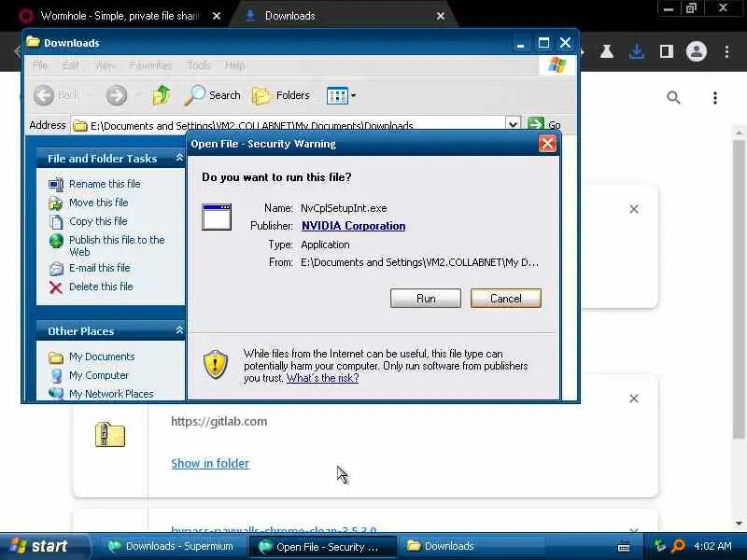Open My Computer from Other Places

coord(99,375)
